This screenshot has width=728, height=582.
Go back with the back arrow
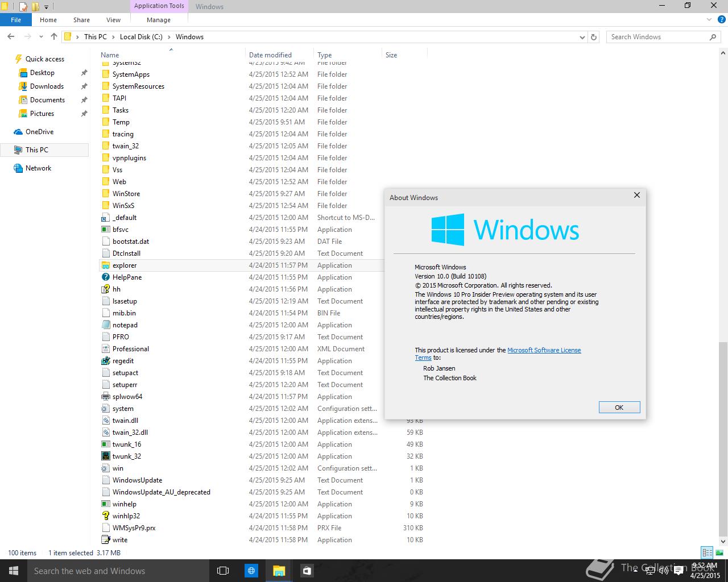[11, 37]
